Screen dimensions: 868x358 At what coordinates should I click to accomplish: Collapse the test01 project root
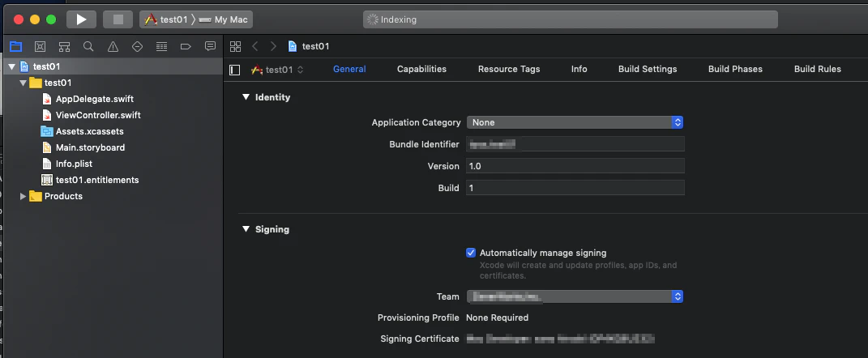(x=11, y=67)
